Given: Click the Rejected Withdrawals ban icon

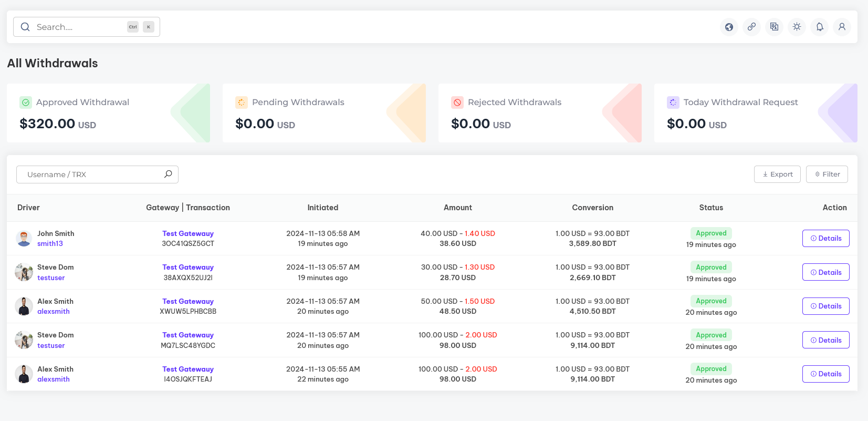Looking at the screenshot, I should [x=457, y=102].
